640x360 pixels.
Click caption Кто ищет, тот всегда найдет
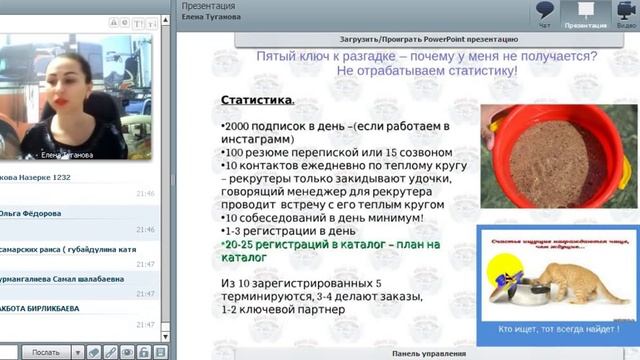[x=559, y=329]
